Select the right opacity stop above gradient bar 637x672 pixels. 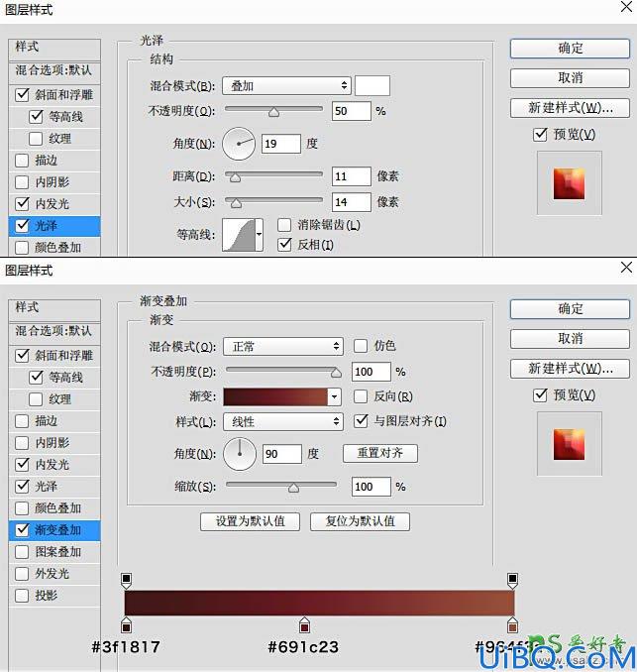(x=512, y=581)
